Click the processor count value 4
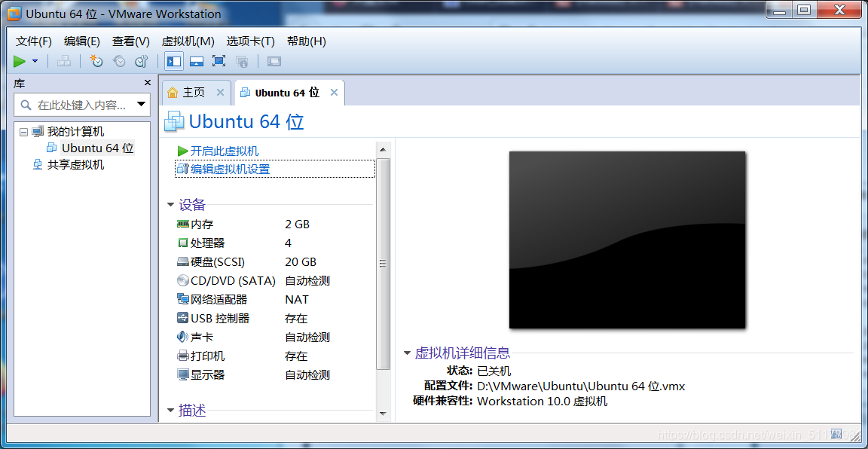Viewport: 868px width, 449px height. tap(289, 243)
